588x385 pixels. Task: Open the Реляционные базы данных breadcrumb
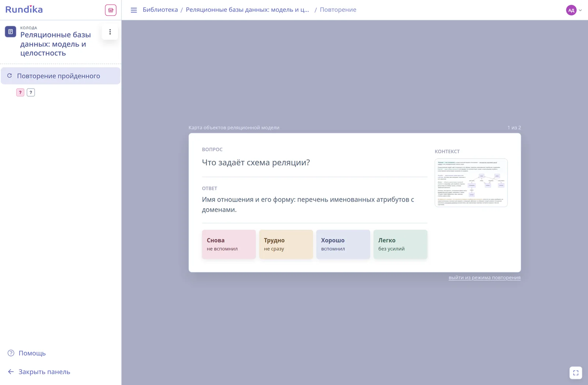pos(247,10)
